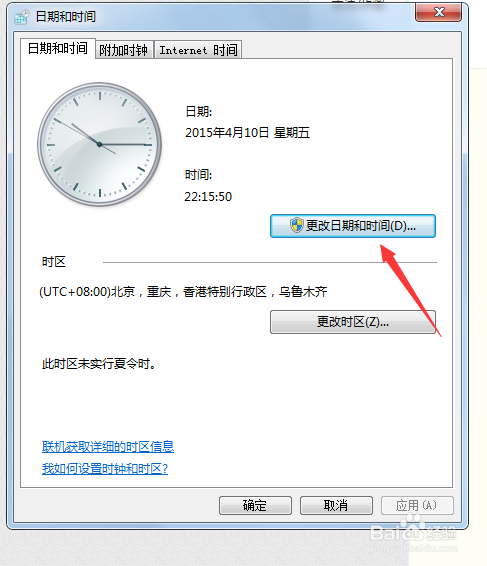Click the 时区 section heading

[x=54, y=262]
